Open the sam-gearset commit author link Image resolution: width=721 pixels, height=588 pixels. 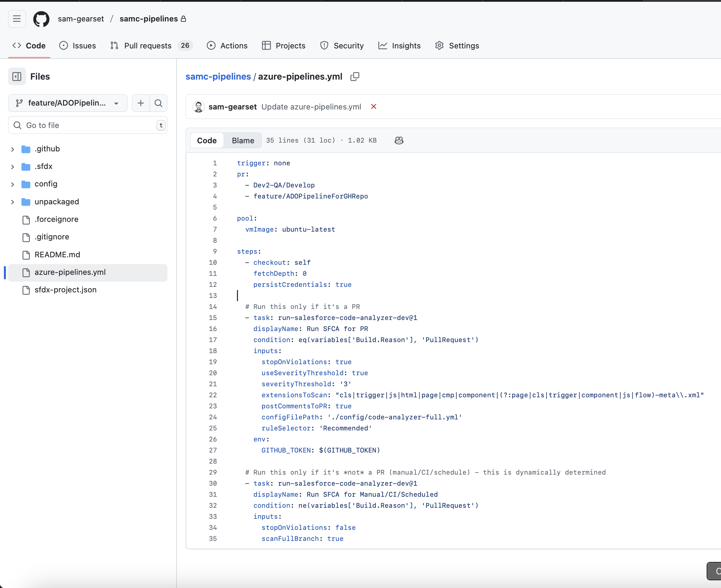click(232, 107)
